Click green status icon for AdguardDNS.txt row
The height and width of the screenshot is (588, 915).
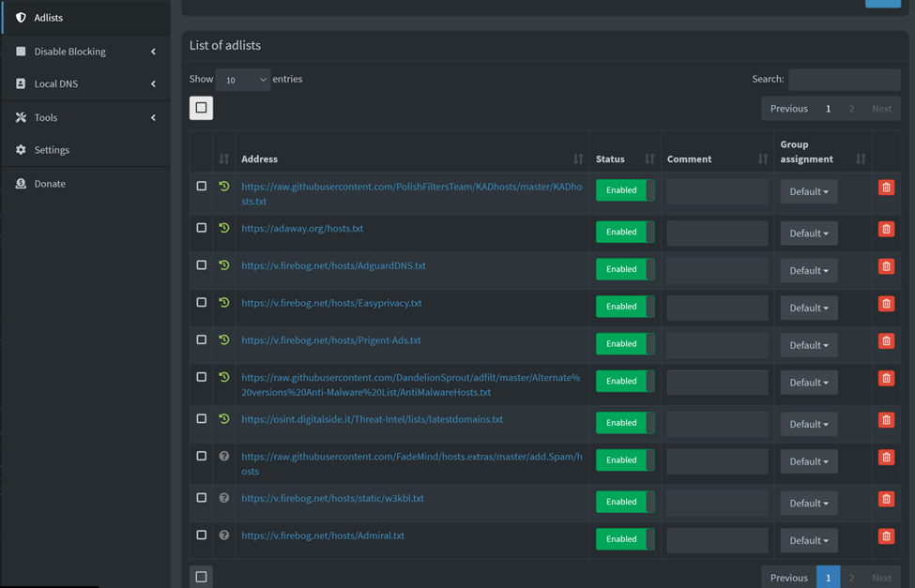tap(224, 265)
